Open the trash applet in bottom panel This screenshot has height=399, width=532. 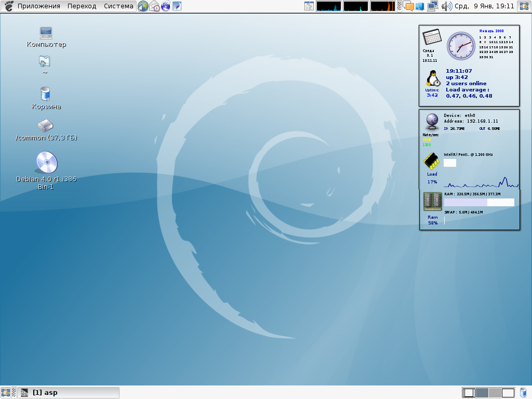click(x=524, y=393)
